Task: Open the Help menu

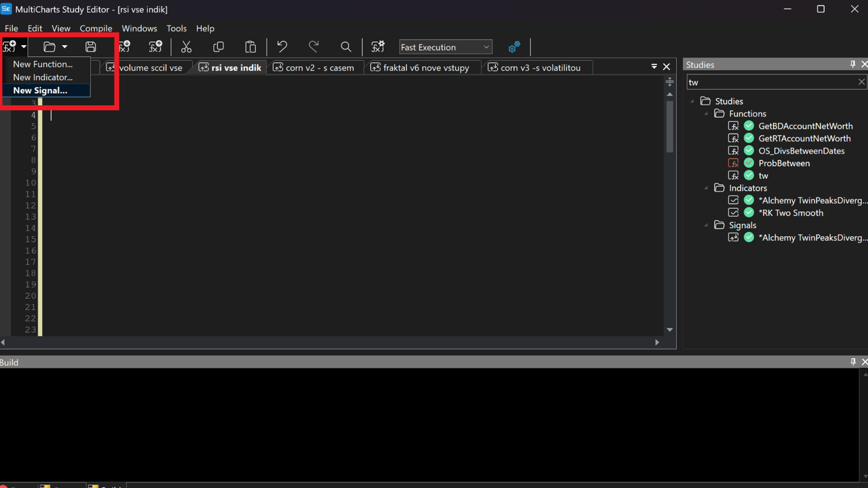Action: click(x=205, y=28)
